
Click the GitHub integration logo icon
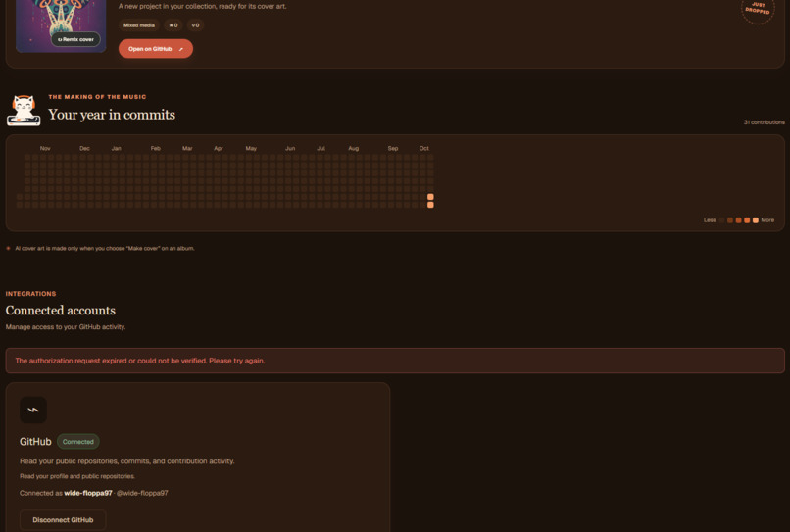(x=33, y=411)
